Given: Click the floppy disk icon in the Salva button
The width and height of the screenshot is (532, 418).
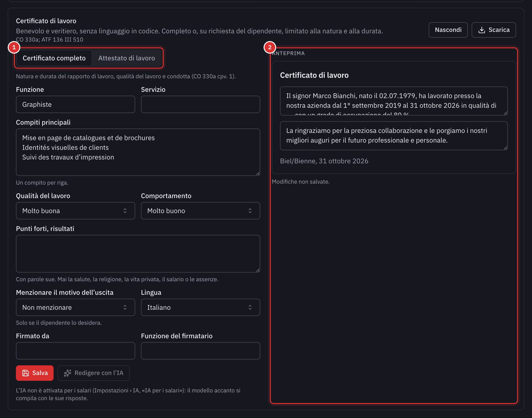Looking at the screenshot, I should coord(25,373).
